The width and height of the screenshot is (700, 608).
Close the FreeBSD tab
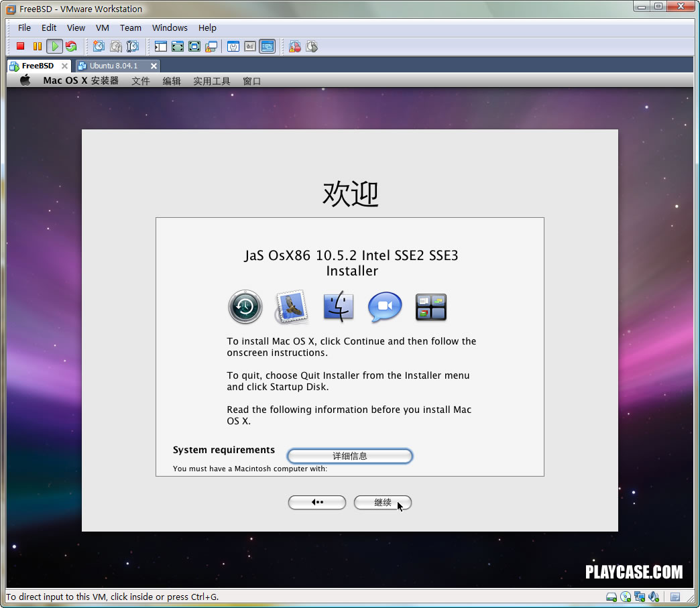tap(65, 66)
